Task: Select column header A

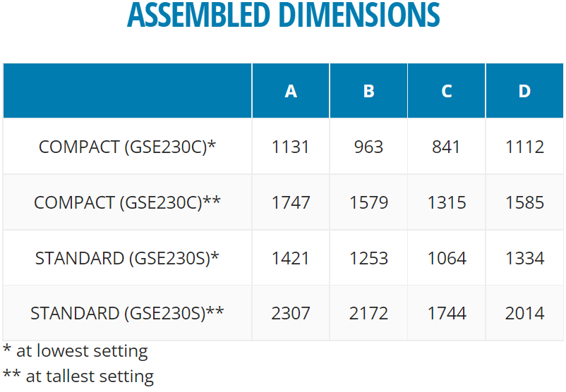Action: pyautogui.click(x=291, y=91)
